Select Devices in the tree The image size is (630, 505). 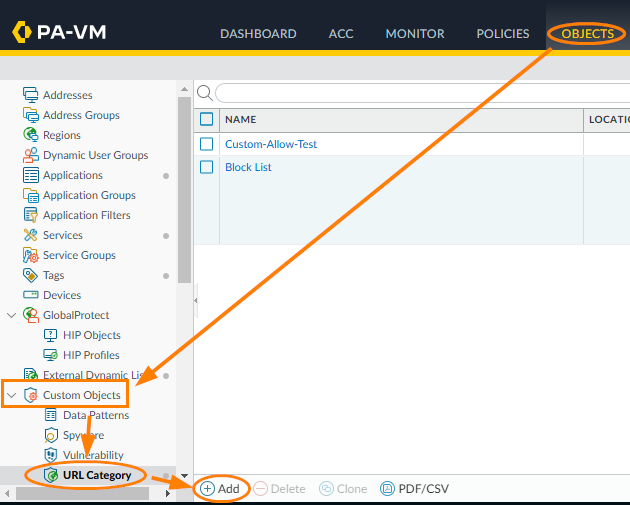[x=62, y=295]
